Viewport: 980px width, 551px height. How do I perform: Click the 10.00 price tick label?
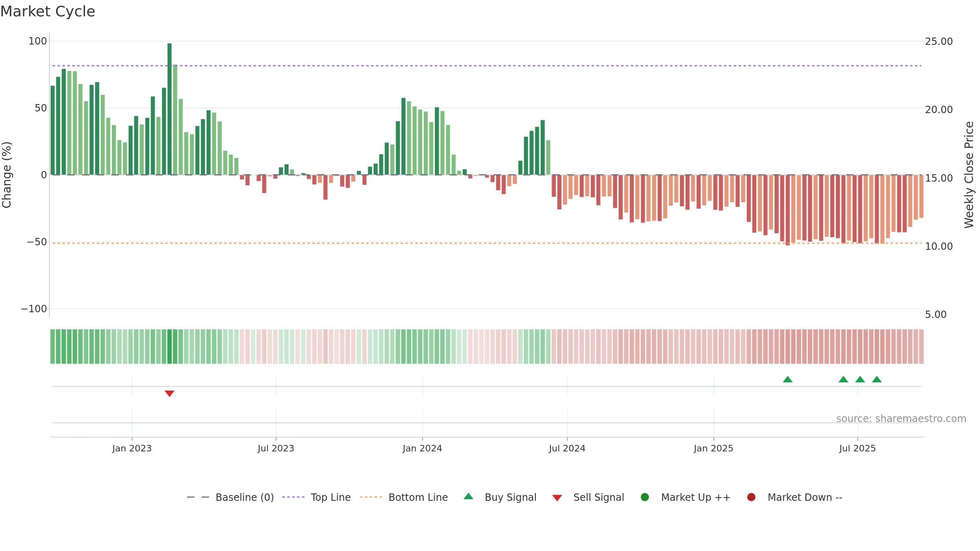939,246
